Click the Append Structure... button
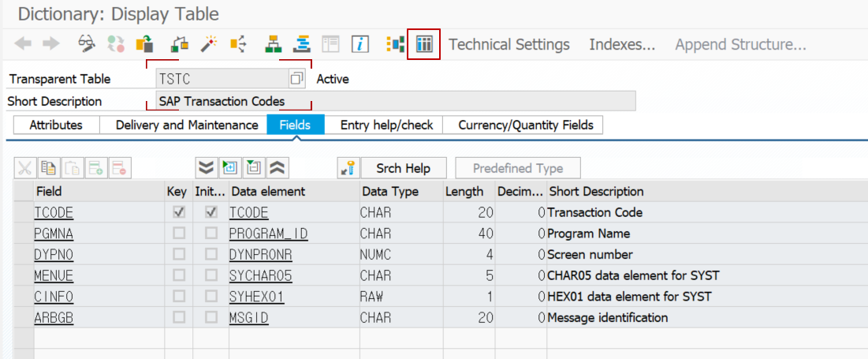 click(740, 44)
